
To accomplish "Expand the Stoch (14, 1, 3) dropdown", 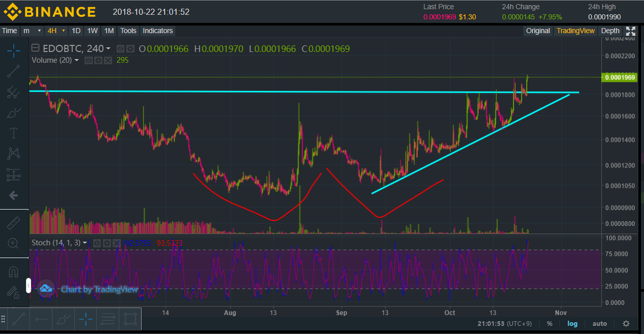I will [x=85, y=243].
